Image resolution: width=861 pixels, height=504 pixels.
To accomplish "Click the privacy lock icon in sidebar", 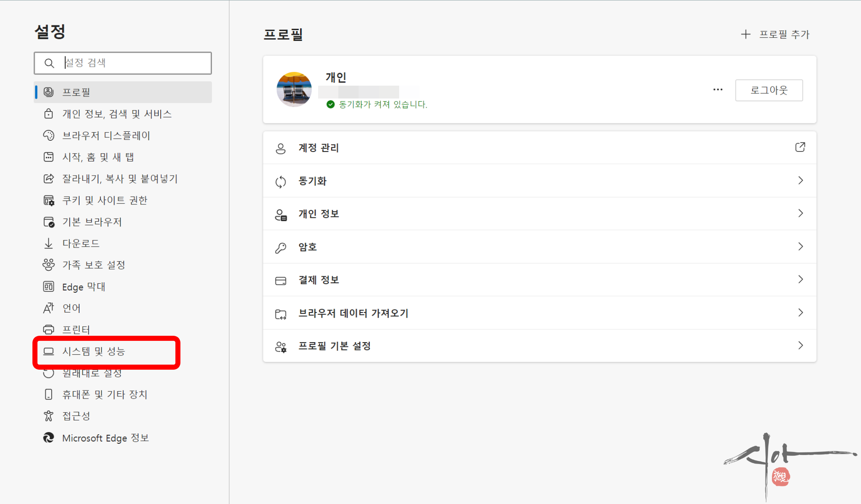I will [x=49, y=114].
